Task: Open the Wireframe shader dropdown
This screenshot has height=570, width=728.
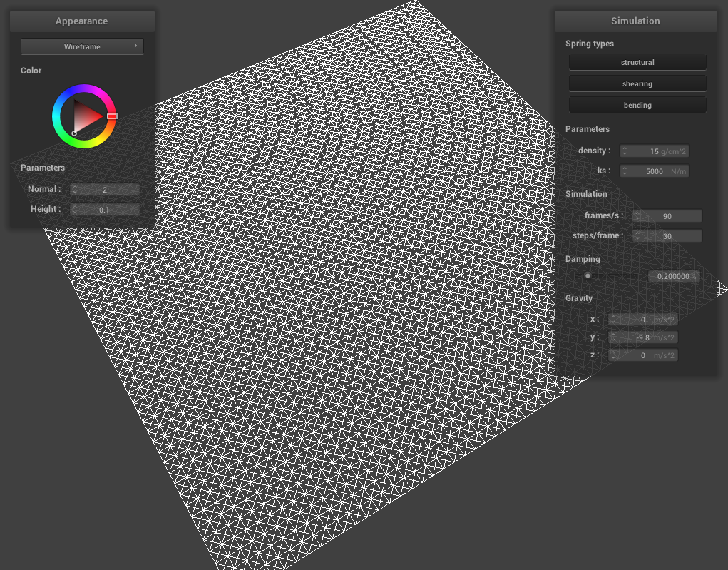Action: [82, 46]
